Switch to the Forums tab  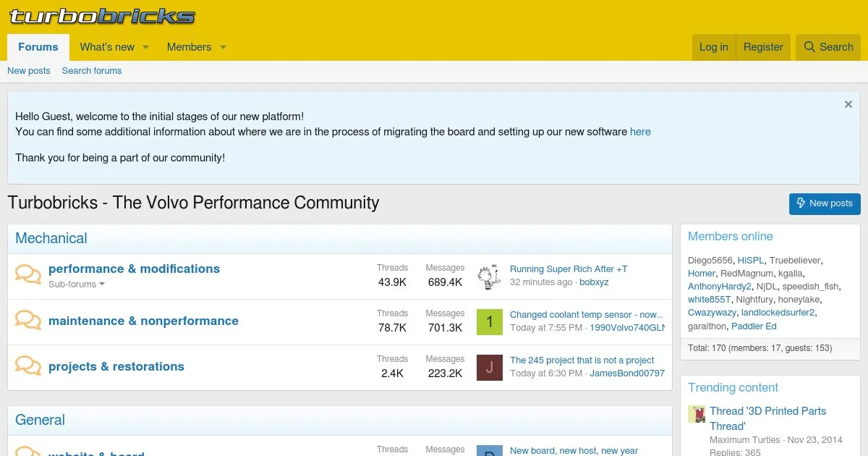(38, 47)
